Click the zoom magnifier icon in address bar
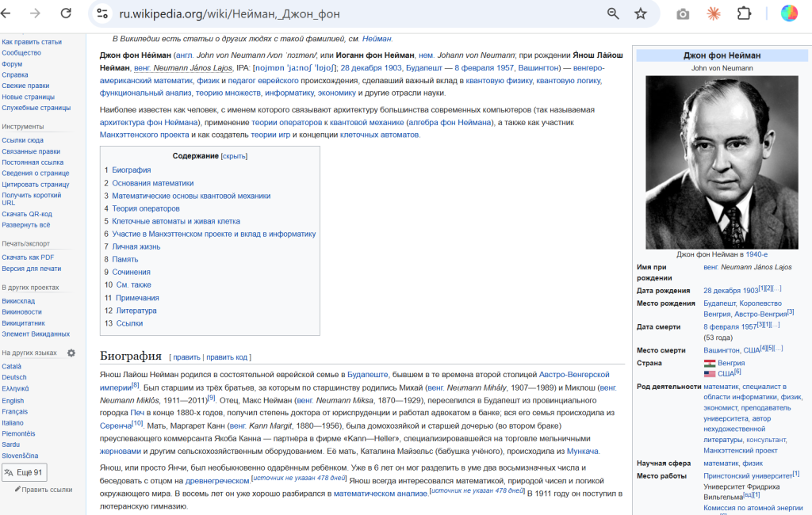Viewport: 812px width, 515px height. pyautogui.click(x=613, y=13)
